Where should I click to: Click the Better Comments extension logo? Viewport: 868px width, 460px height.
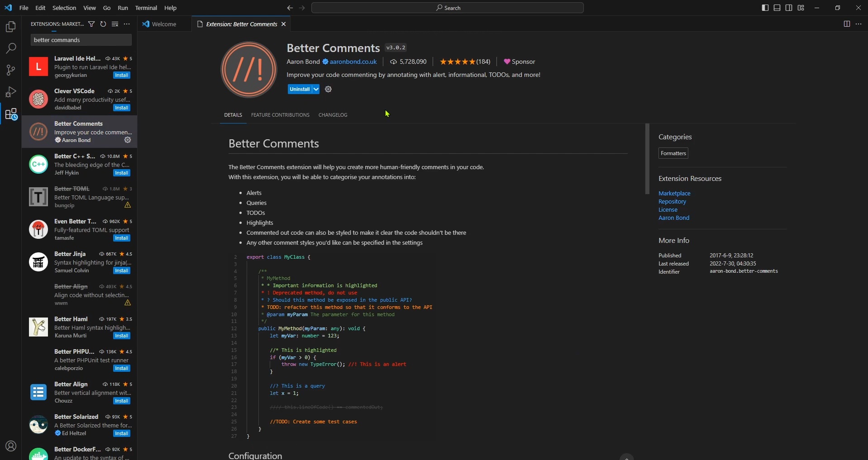click(248, 70)
